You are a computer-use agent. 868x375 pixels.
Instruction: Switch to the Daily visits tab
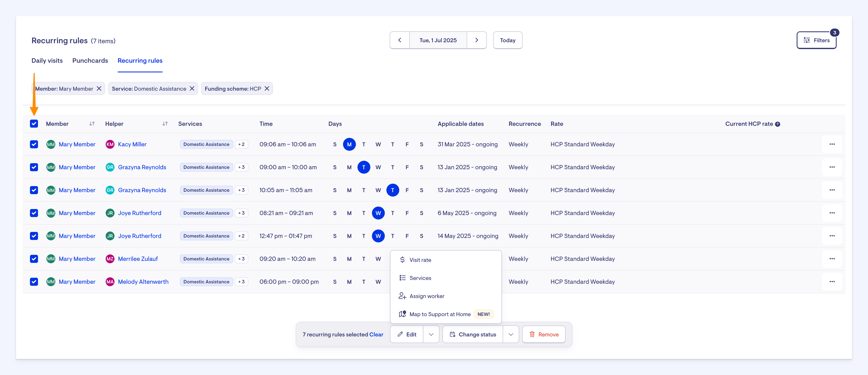(47, 61)
